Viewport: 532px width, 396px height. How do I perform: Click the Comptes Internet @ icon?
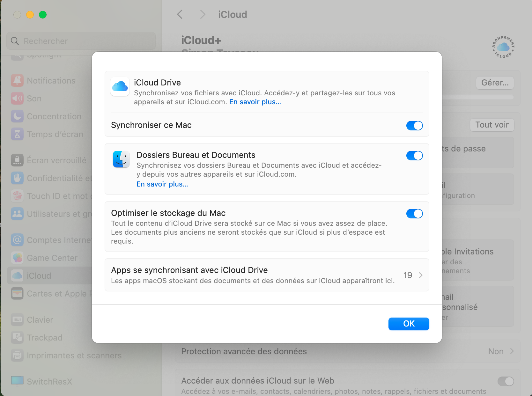[x=17, y=240]
